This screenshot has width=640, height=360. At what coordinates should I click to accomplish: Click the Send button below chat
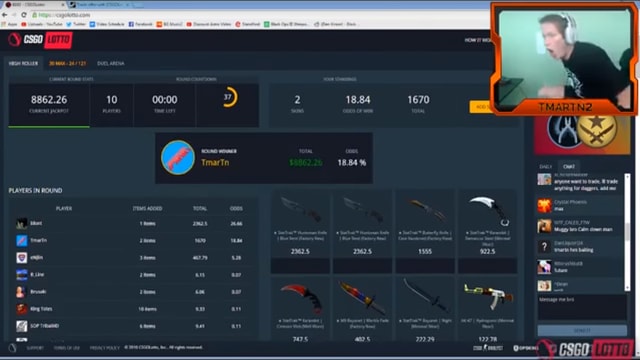(582, 330)
